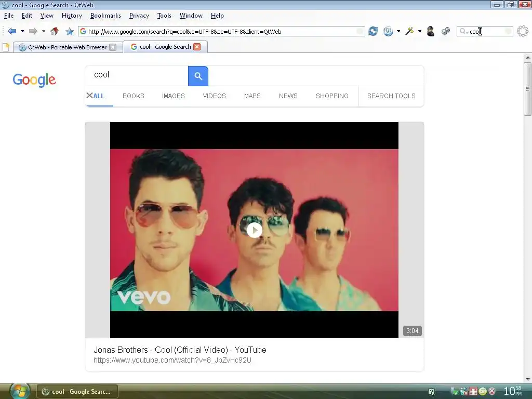Click the URL address bar
The image size is (532, 399).
(x=221, y=32)
